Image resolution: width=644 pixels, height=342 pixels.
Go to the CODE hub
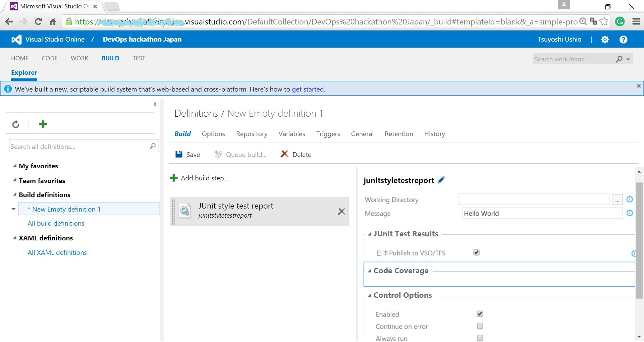click(50, 58)
